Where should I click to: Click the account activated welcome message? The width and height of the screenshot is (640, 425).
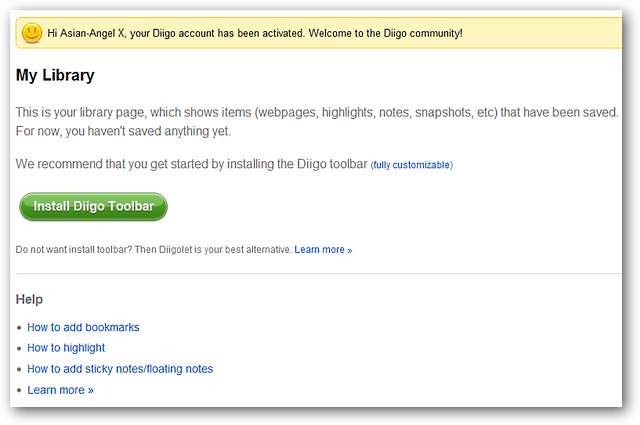pyautogui.click(x=255, y=33)
